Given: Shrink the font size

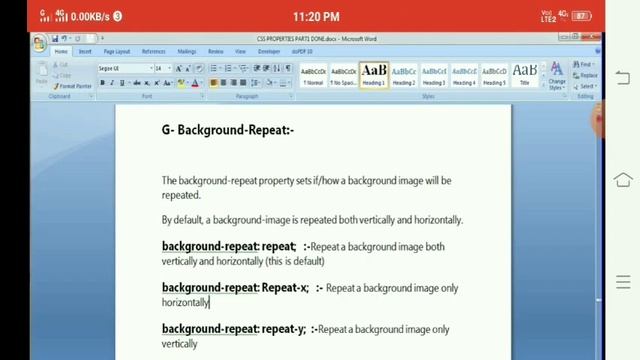Looking at the screenshot, I should [x=188, y=69].
